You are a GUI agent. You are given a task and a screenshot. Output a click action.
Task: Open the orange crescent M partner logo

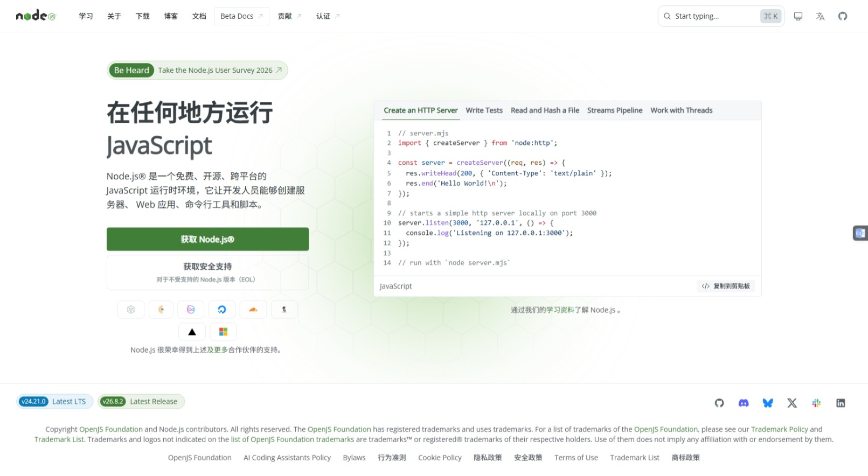tap(161, 309)
